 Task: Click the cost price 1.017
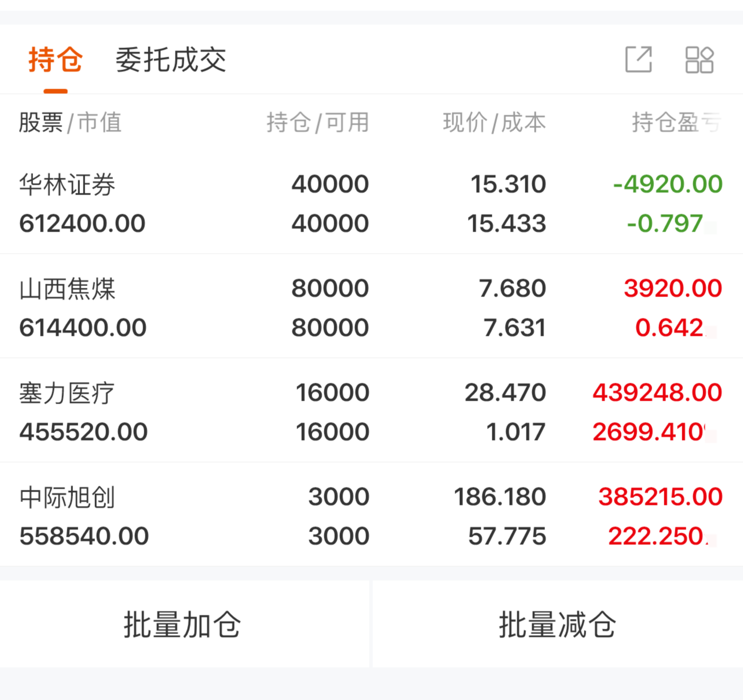click(x=516, y=432)
